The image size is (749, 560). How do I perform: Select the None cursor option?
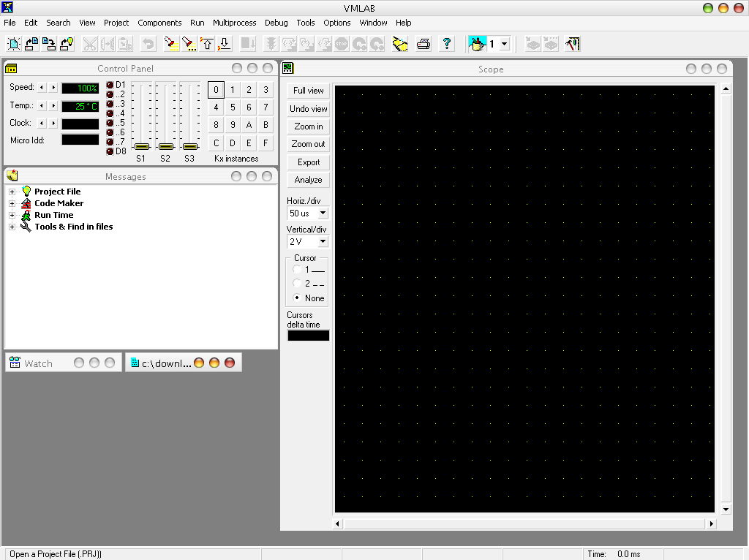coord(297,298)
